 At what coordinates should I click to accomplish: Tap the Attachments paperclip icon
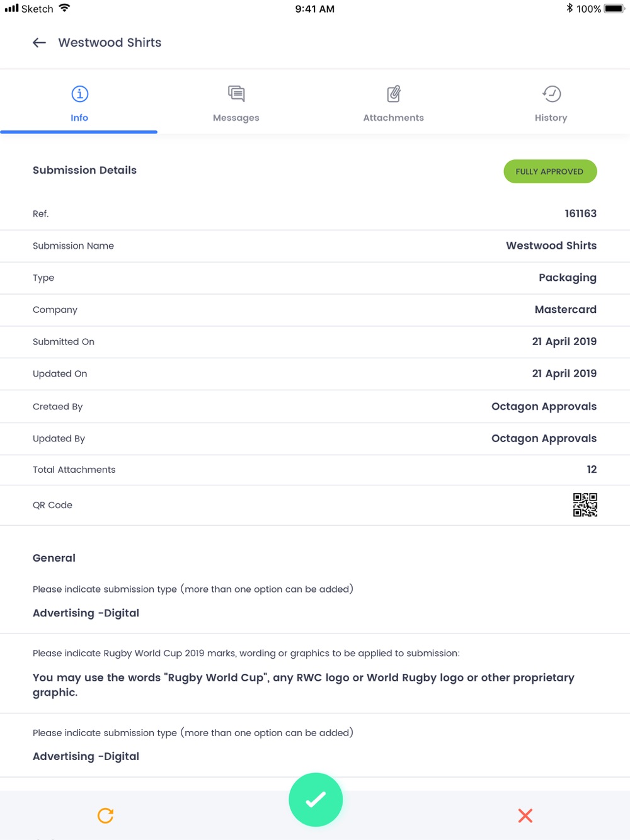[394, 94]
